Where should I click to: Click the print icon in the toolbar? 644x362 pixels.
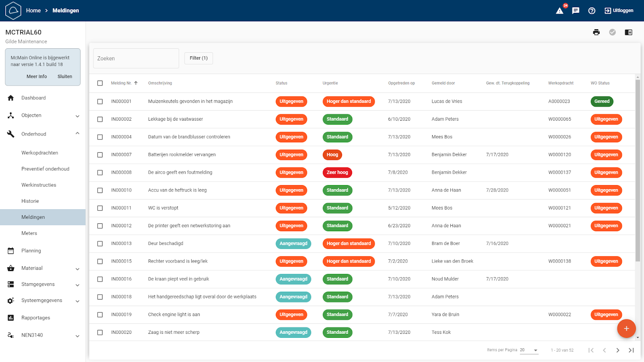596,32
